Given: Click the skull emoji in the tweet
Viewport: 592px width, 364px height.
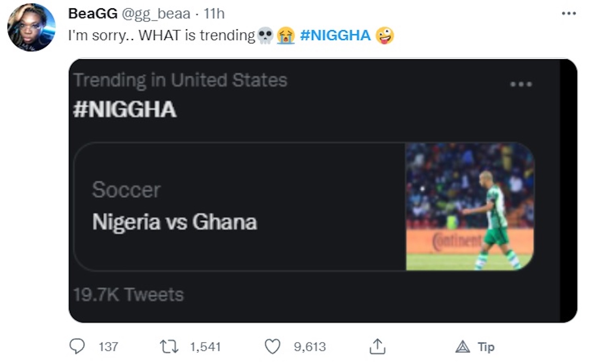Looking at the screenshot, I should (x=265, y=35).
